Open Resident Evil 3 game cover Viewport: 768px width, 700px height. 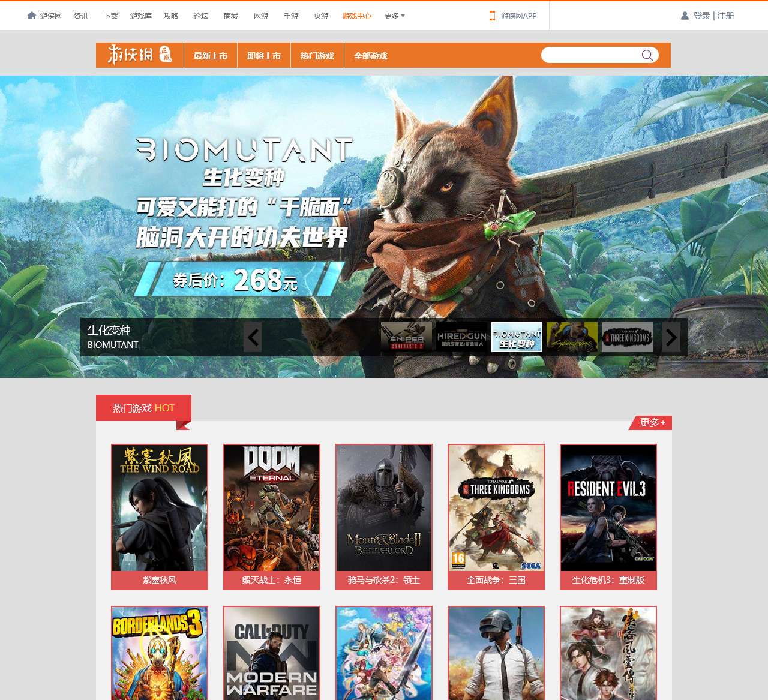tap(608, 508)
